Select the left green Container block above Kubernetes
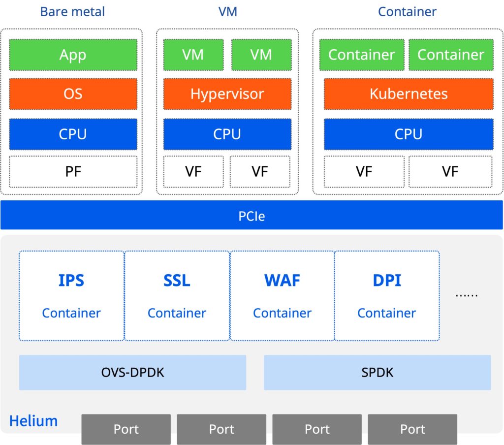This screenshot has height=445, width=504. [x=362, y=55]
